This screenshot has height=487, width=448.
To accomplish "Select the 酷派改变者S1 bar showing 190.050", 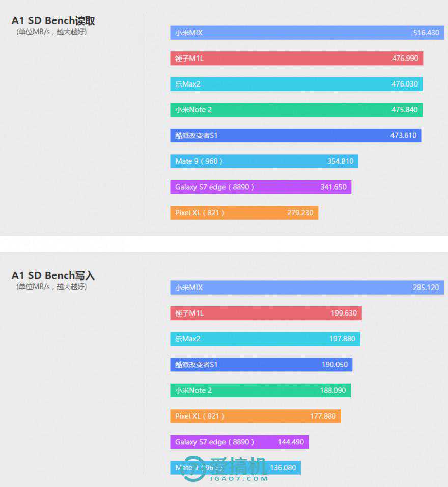I will click(x=261, y=365).
